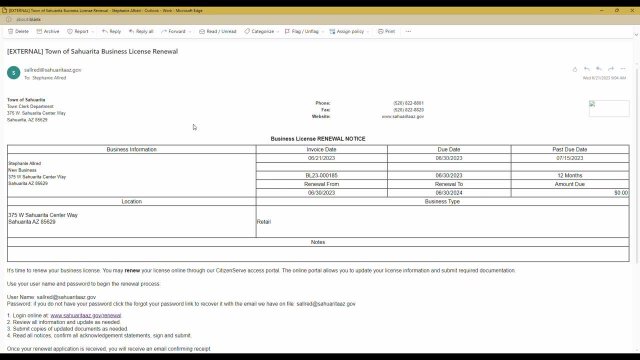This screenshot has width=640, height=360.
Task: Open toolbar More actions ellipsis
Action: tap(408, 31)
